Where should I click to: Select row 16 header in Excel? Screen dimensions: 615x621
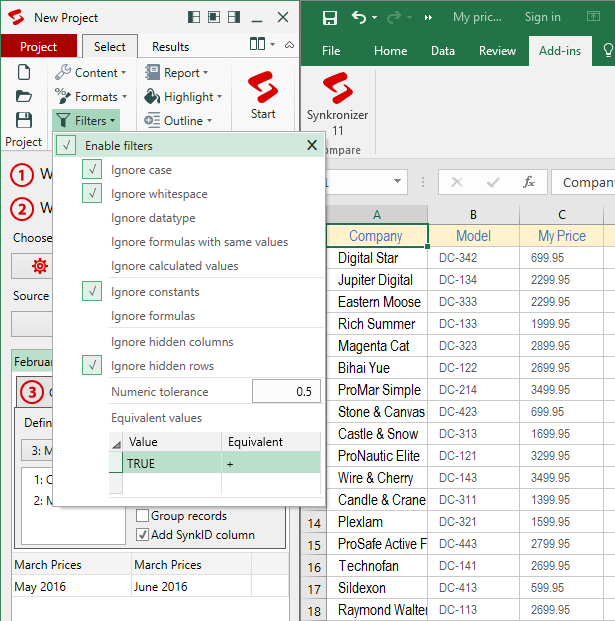(314, 567)
